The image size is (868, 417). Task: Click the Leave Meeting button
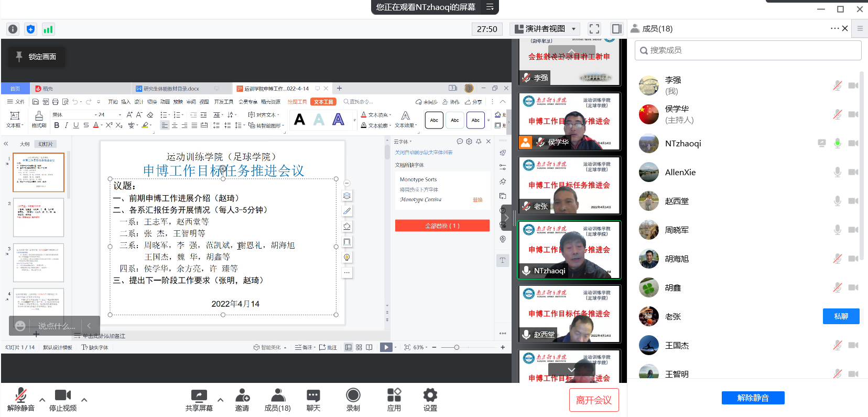[593, 400]
